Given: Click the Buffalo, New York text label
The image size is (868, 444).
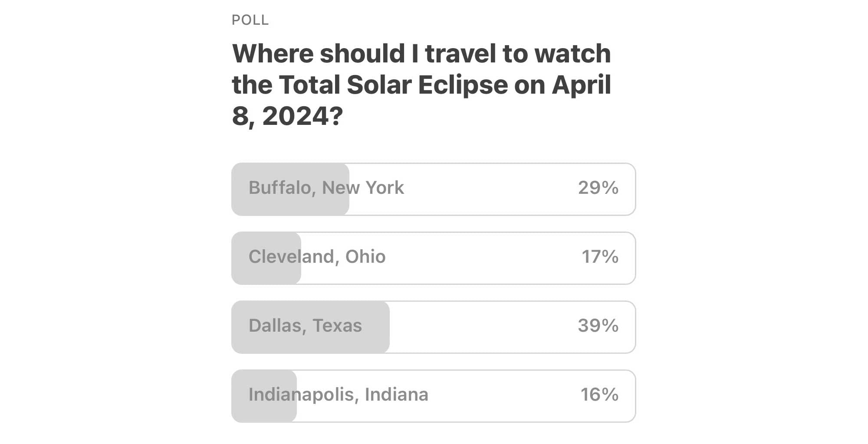Looking at the screenshot, I should click(x=326, y=188).
